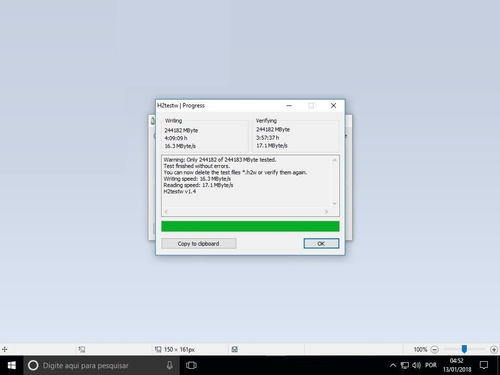Show hidden system tray icons

tap(393, 366)
